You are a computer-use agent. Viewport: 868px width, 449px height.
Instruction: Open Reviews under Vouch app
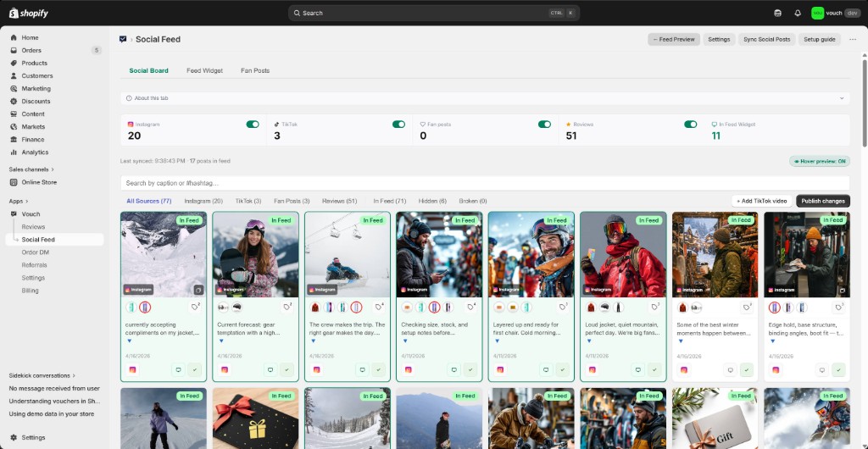click(33, 227)
